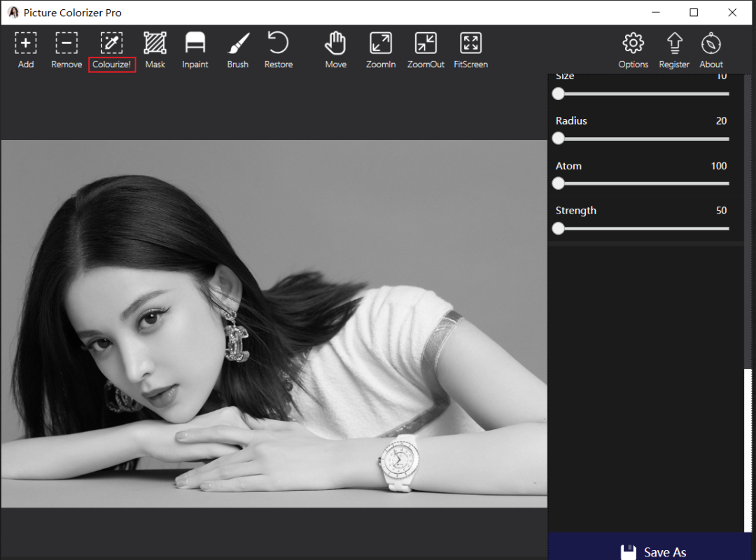Click the Strength label
This screenshot has width=756, height=560.
point(575,210)
